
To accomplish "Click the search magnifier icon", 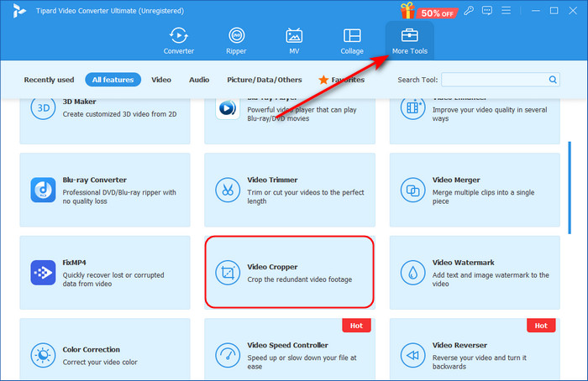I will 553,80.
